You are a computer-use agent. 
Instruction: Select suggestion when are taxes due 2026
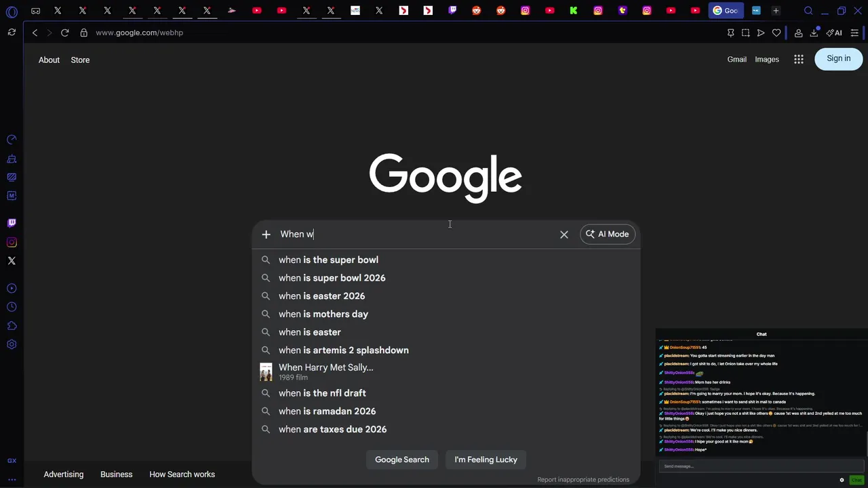click(x=446, y=429)
